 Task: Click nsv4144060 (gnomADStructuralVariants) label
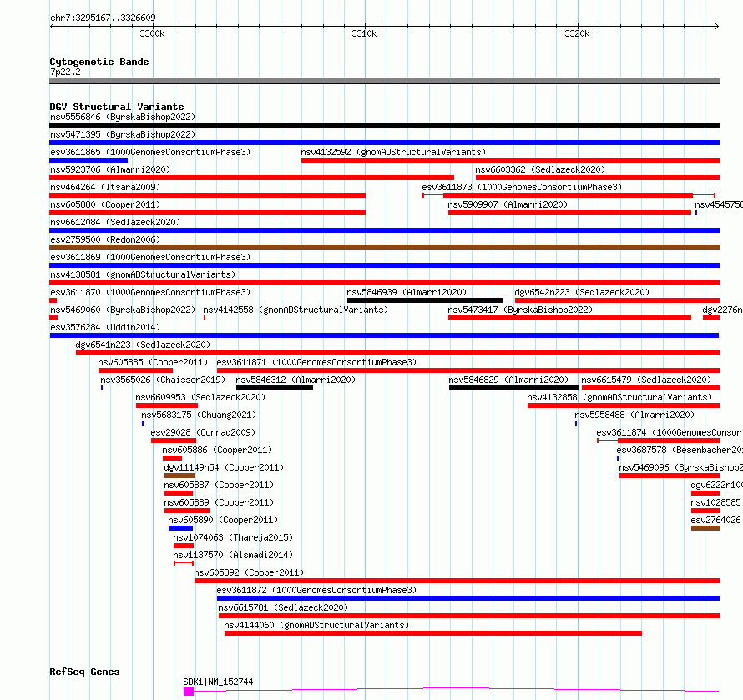point(316,625)
